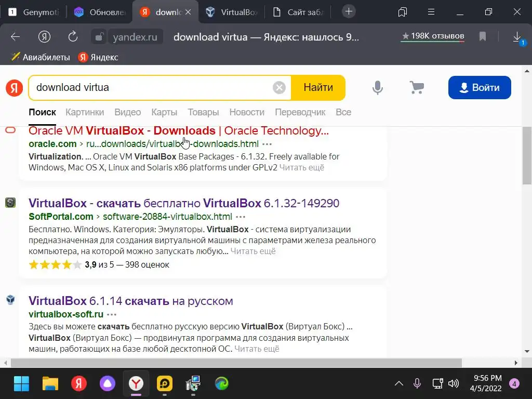Expand options dots beside oracle.com URL
532x399 pixels.
coord(267,144)
